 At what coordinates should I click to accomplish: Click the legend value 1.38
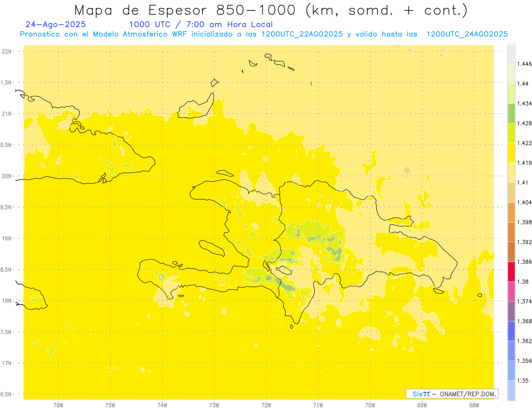coord(523,282)
